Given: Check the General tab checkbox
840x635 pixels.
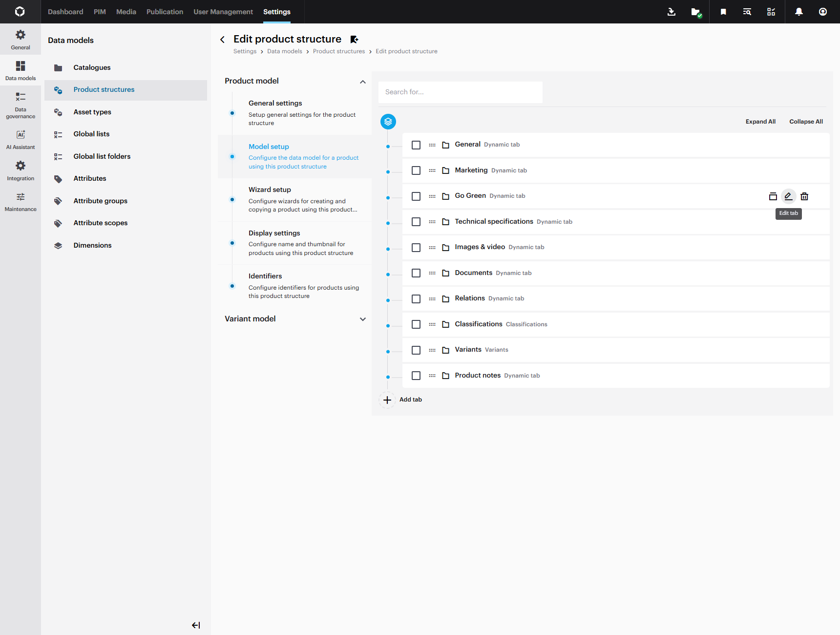Looking at the screenshot, I should (416, 145).
